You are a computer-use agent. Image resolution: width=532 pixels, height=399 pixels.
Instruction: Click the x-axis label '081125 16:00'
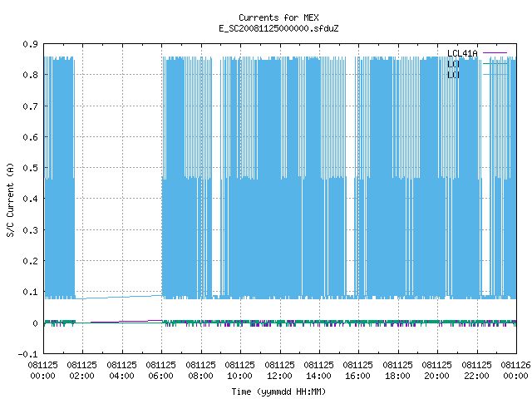(358, 371)
